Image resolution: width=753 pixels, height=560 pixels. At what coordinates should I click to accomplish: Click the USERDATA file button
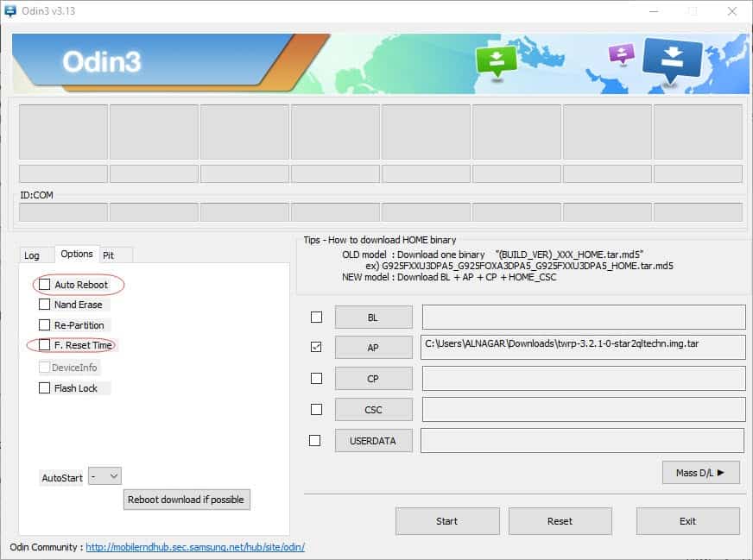coord(373,441)
